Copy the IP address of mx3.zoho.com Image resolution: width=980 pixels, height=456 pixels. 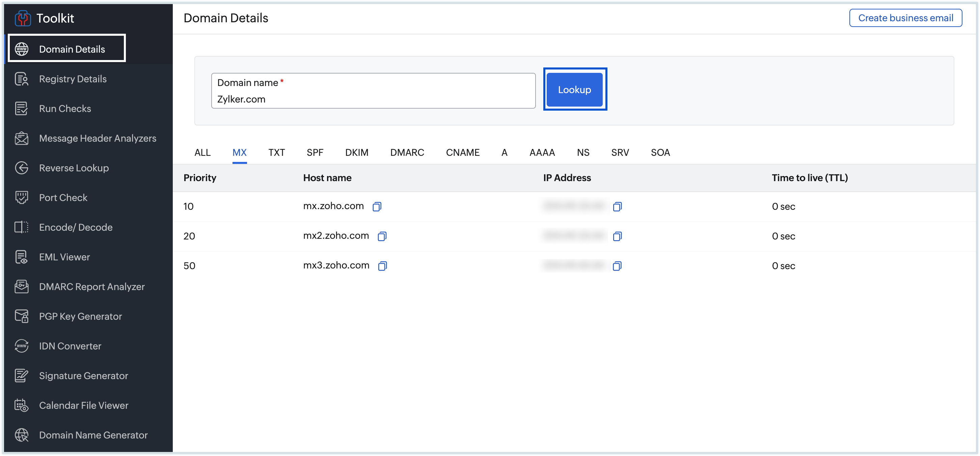[618, 266]
